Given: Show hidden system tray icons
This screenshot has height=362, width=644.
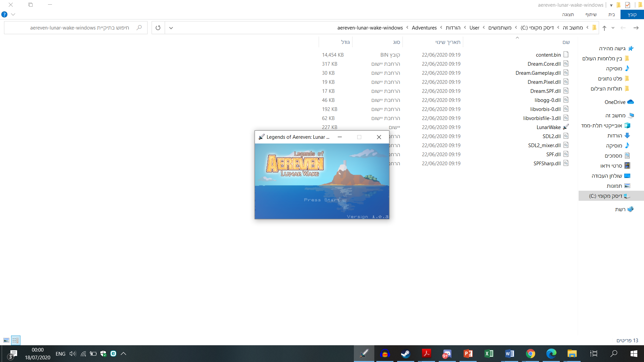Looking at the screenshot, I should (123, 354).
